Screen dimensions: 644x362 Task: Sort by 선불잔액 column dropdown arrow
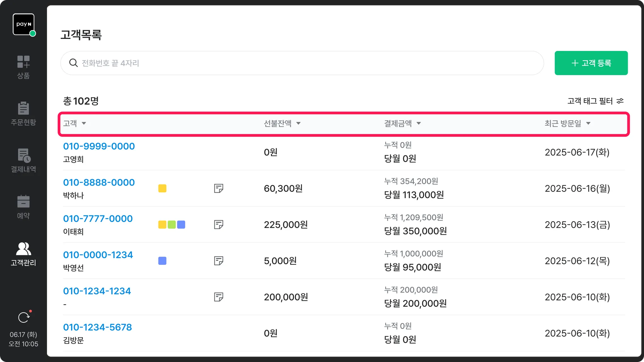tap(298, 123)
